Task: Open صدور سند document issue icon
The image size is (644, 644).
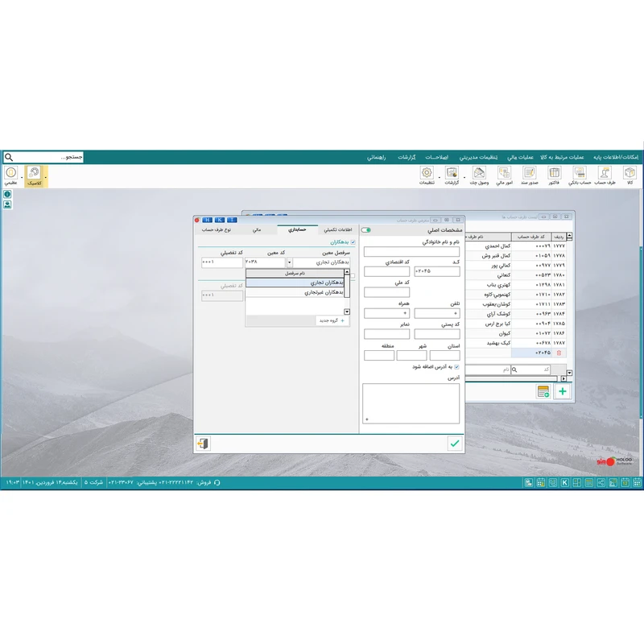Action: (x=529, y=172)
